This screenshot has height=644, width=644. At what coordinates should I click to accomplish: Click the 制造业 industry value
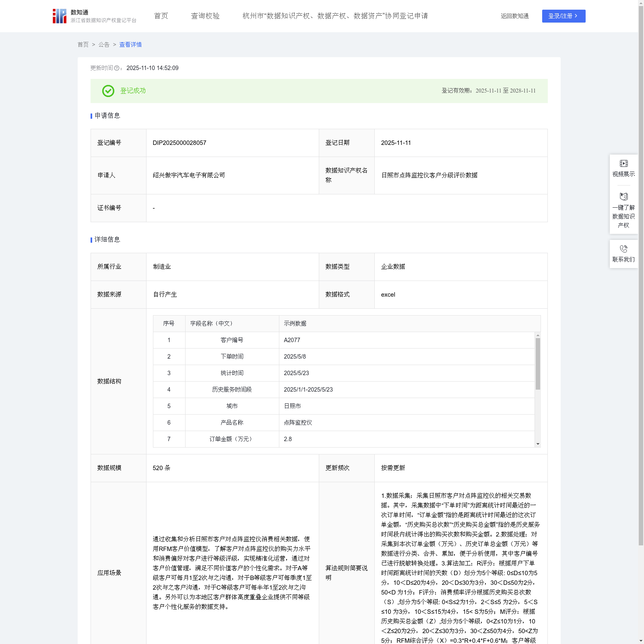[x=162, y=266]
